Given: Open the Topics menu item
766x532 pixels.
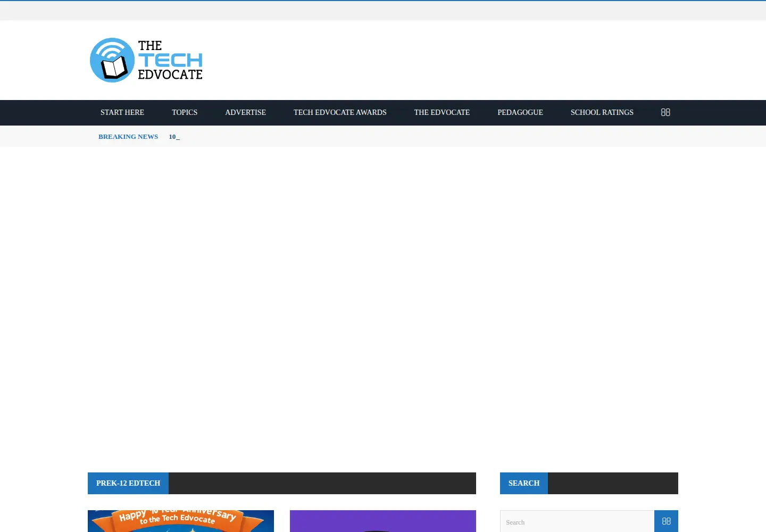Looking at the screenshot, I should 185,112.
